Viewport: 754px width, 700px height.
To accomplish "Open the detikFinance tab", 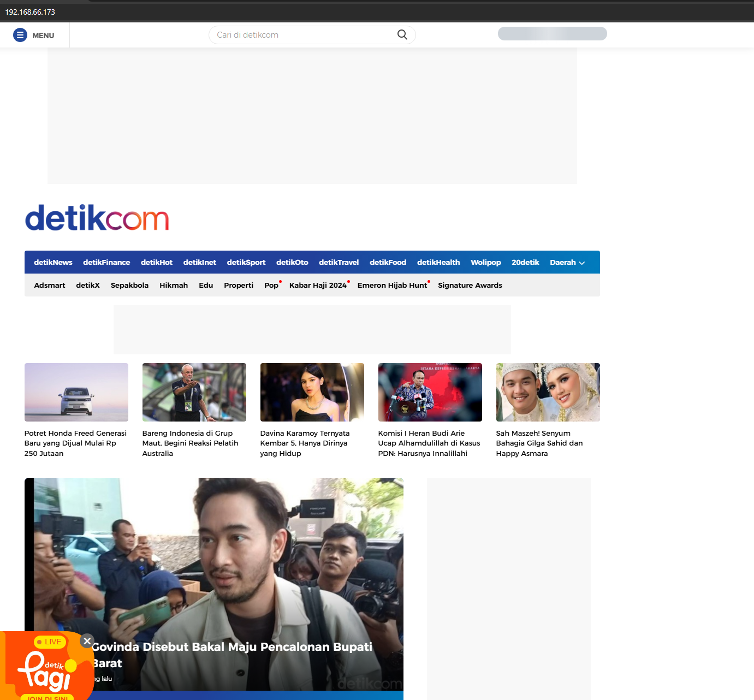I will coord(106,263).
